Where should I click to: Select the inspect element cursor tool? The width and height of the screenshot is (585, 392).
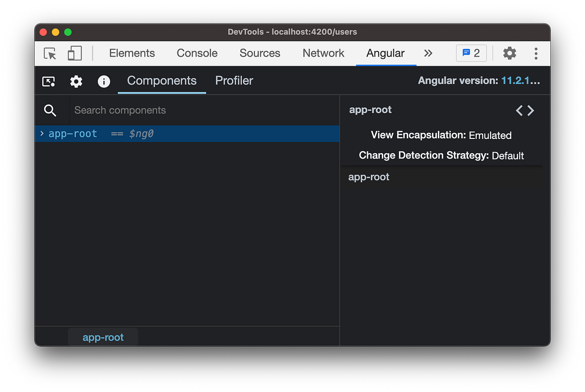[x=49, y=54]
